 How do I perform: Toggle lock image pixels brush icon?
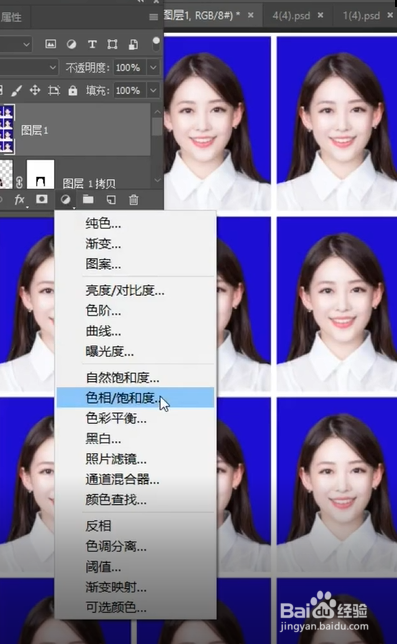[16, 90]
